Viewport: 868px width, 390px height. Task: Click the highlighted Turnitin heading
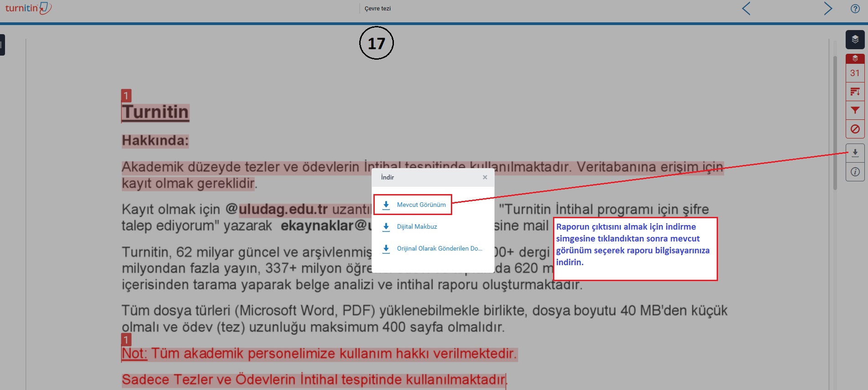coord(155,112)
